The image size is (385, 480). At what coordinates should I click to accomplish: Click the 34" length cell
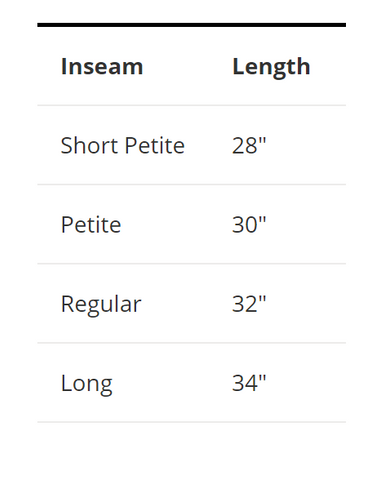coord(249,383)
